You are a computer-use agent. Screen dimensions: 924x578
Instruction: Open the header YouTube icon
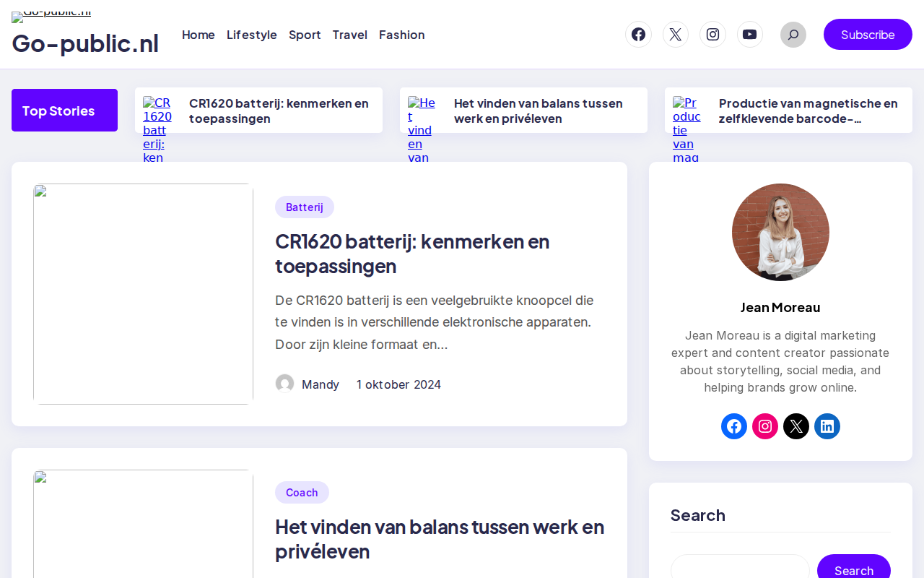750,35
